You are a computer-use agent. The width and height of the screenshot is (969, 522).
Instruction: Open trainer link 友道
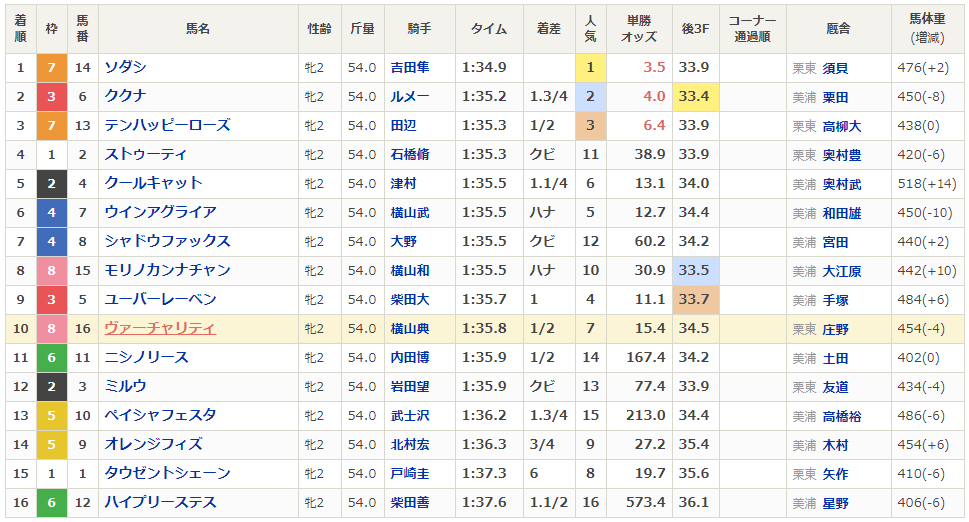pyautogui.click(x=836, y=388)
